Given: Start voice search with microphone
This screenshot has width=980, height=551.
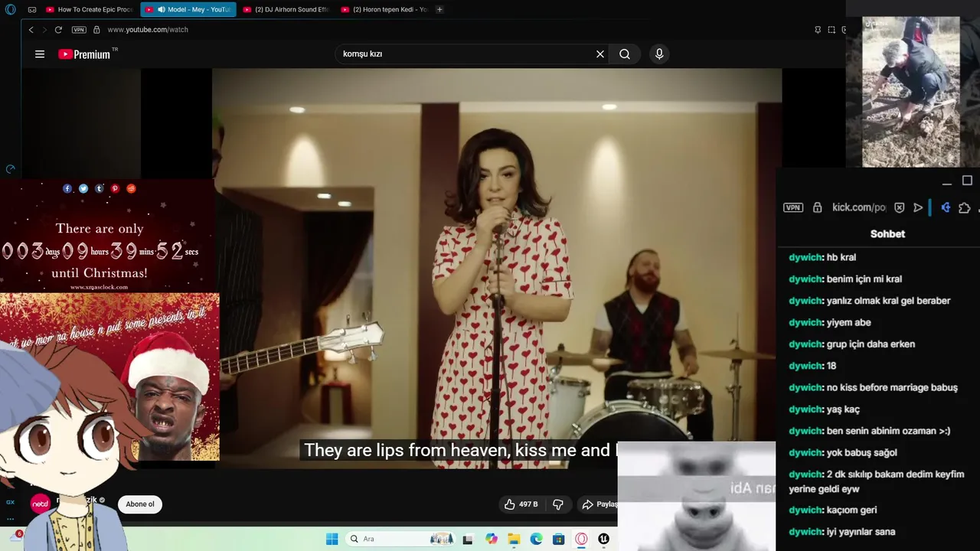Looking at the screenshot, I should pyautogui.click(x=659, y=54).
